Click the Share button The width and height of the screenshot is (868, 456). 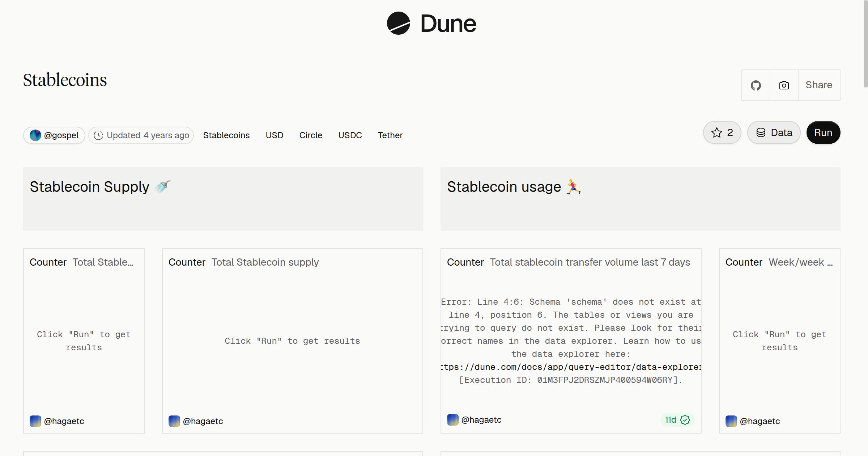tap(819, 85)
